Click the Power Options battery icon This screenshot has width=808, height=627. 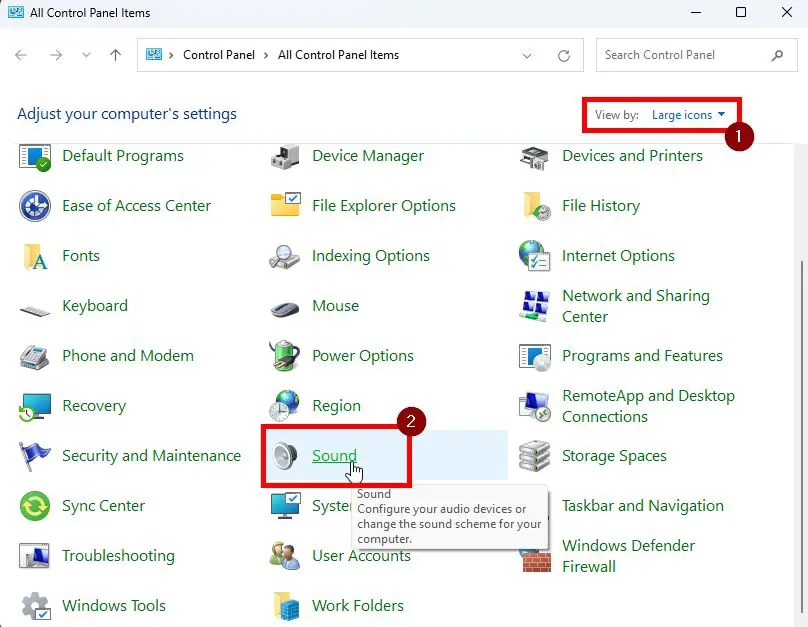coord(284,355)
